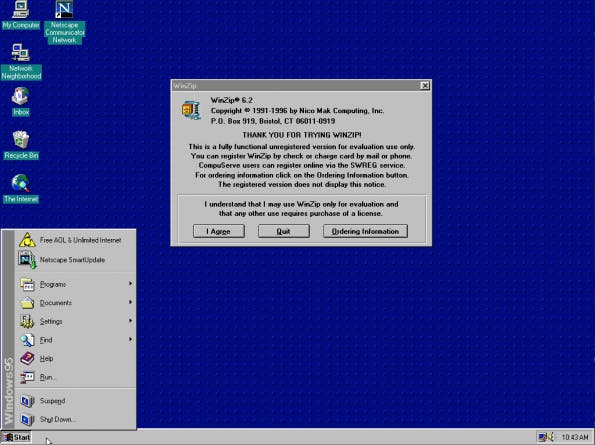This screenshot has height=445, width=595.
Task: Click the Start button on taskbar
Action: coord(16,437)
